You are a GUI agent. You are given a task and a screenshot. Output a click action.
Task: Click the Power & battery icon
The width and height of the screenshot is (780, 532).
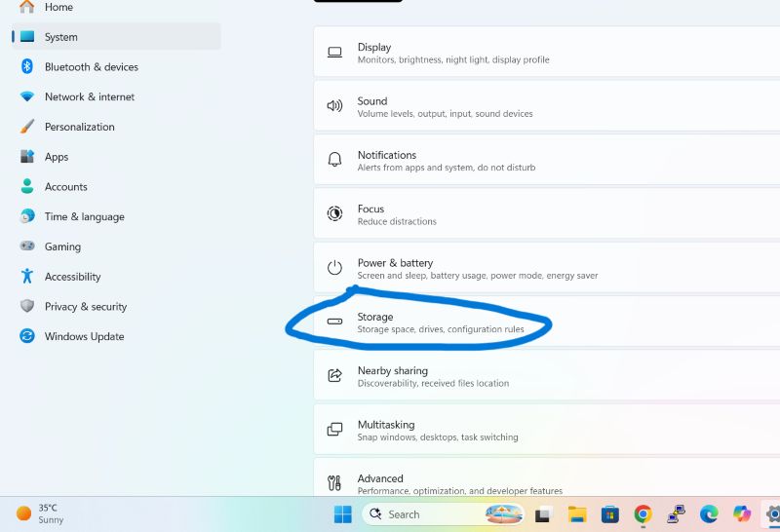pos(334,268)
